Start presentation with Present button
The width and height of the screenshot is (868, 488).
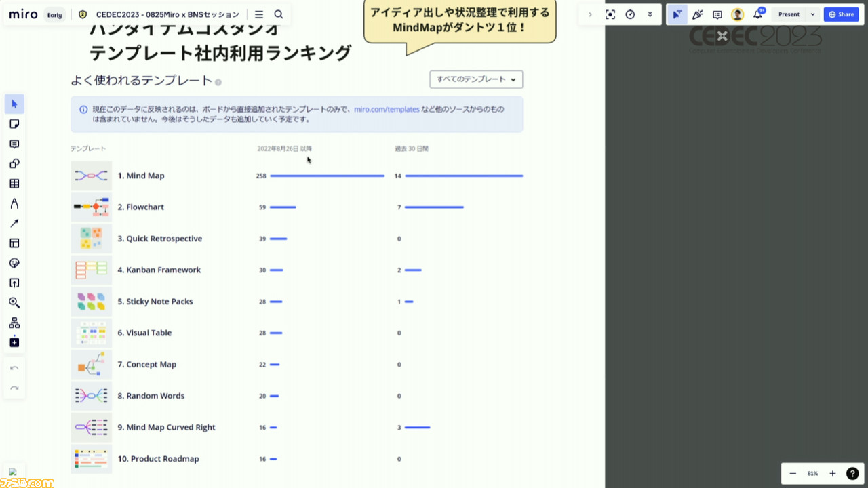pyautogui.click(x=789, y=14)
